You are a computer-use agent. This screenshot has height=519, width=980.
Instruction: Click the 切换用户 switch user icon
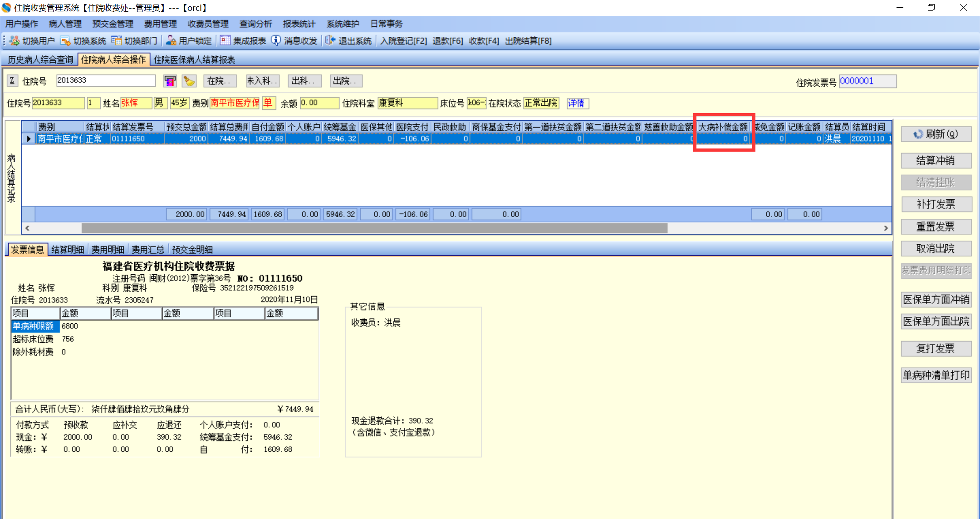[15, 41]
